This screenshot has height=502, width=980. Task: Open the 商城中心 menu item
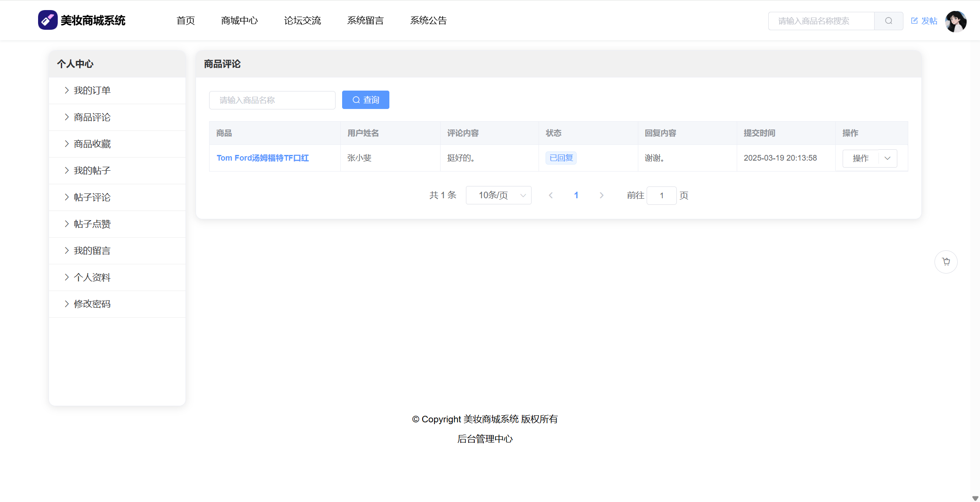[x=239, y=21]
